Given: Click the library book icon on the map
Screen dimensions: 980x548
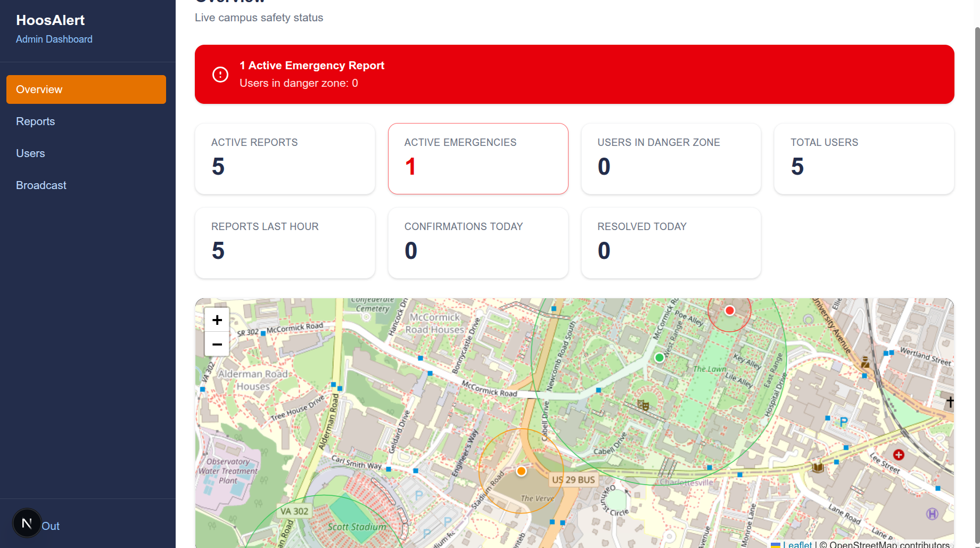Looking at the screenshot, I should point(818,468).
